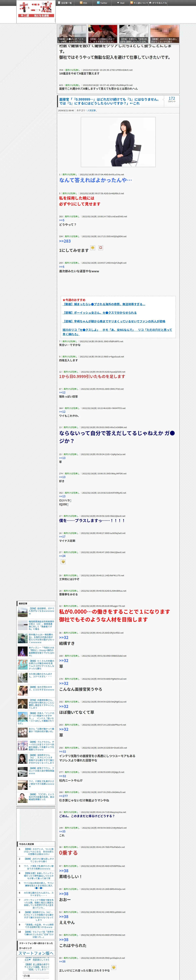
Task: Open recommended link 宇崎ちゃん
Action: [114, 321]
